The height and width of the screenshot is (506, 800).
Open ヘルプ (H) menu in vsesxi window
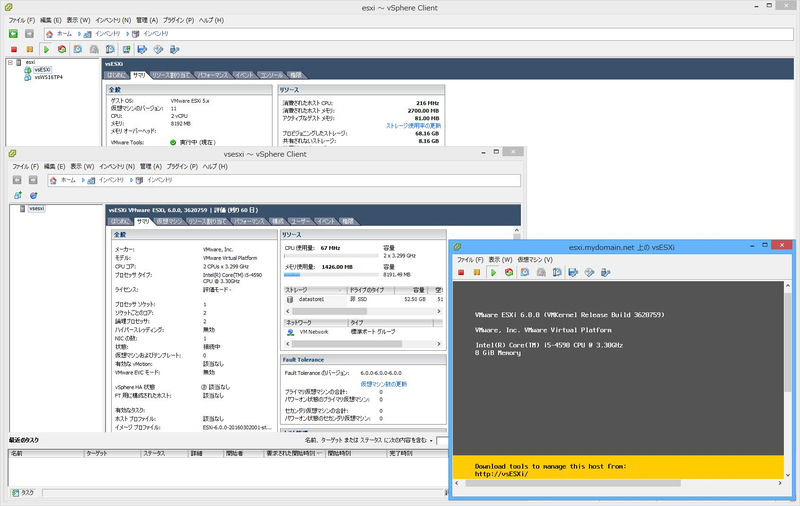tap(215, 167)
